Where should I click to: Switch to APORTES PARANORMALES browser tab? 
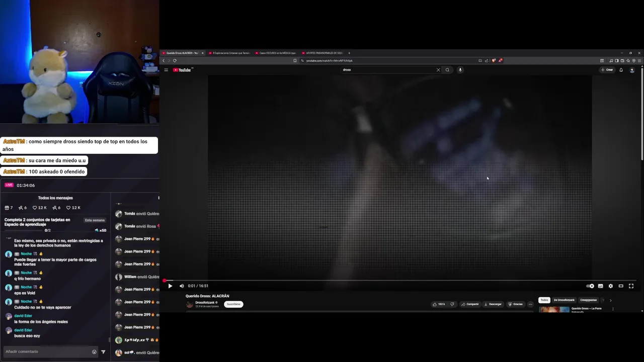323,53
